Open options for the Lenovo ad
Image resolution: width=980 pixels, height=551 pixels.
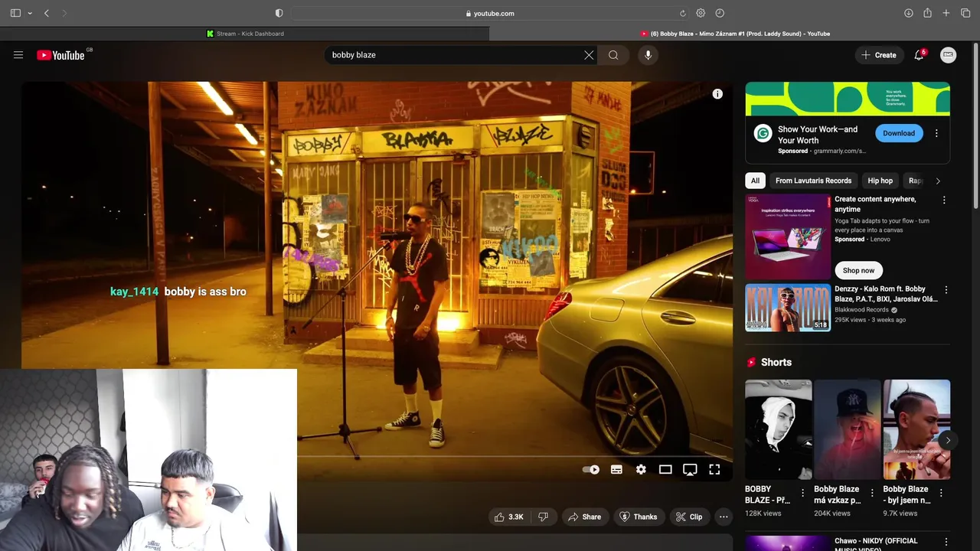[944, 201]
